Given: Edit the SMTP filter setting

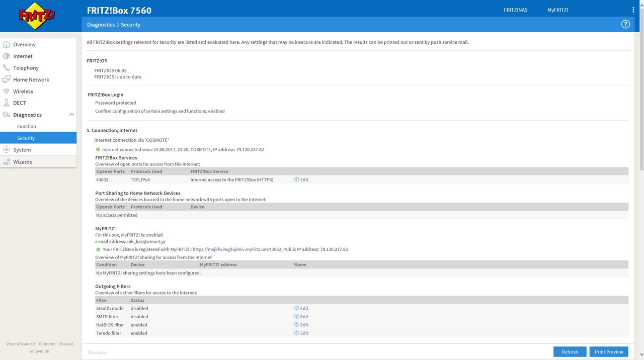Looking at the screenshot, I should [304, 317].
